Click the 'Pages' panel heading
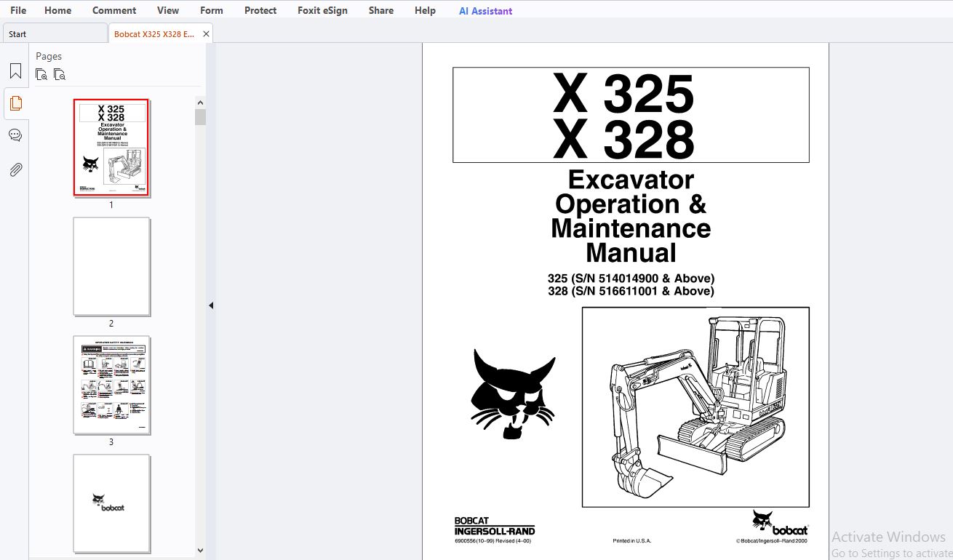953x560 pixels. [49, 56]
